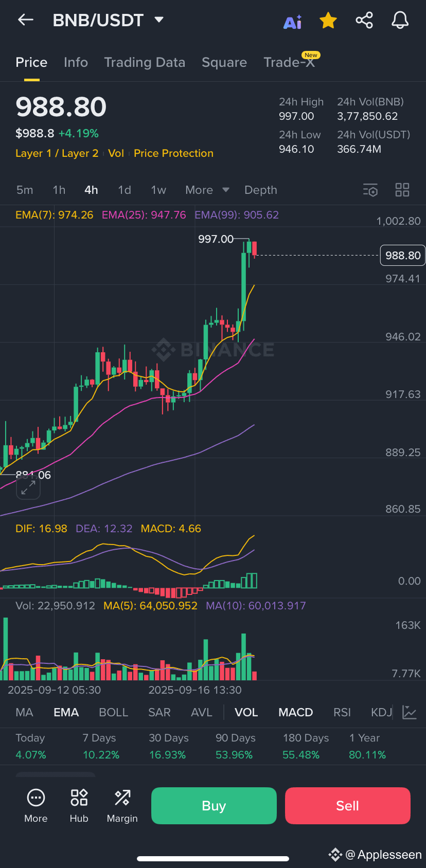Open the Layer 1 / Layer 2 tag

[x=57, y=153]
